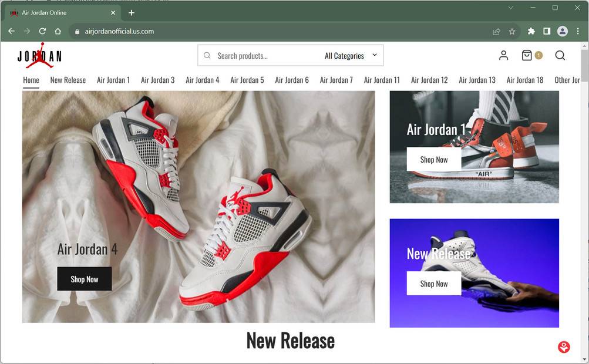
Task: Click Shop Now on New Release banner
Action: tap(434, 284)
